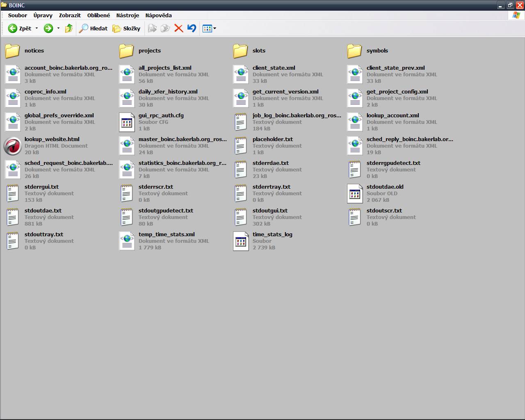Show the Složky folders pane
Viewport: 525px width, 420px height.
(126, 28)
